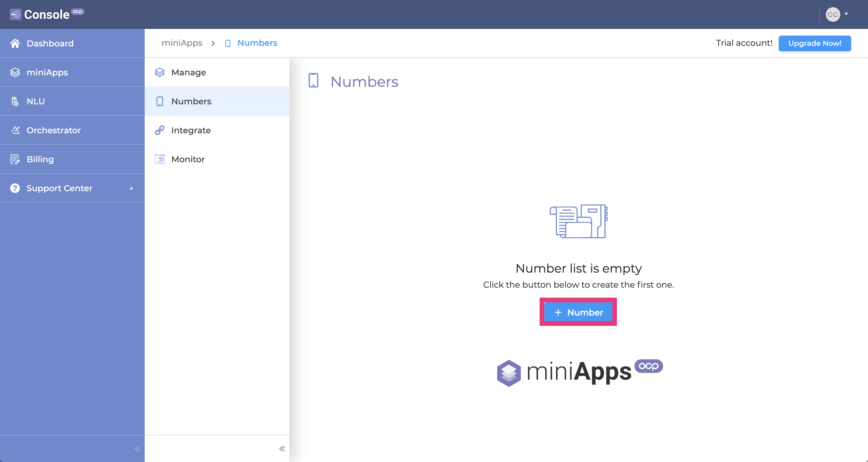Viewport: 868px width, 462px height.
Task: Open the Orchestrator section
Action: tap(72, 130)
